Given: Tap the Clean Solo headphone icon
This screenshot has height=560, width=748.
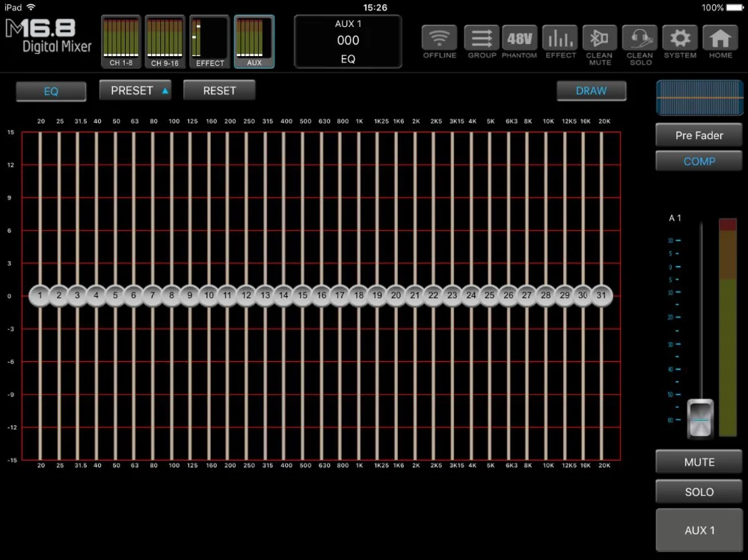Looking at the screenshot, I should click(640, 39).
